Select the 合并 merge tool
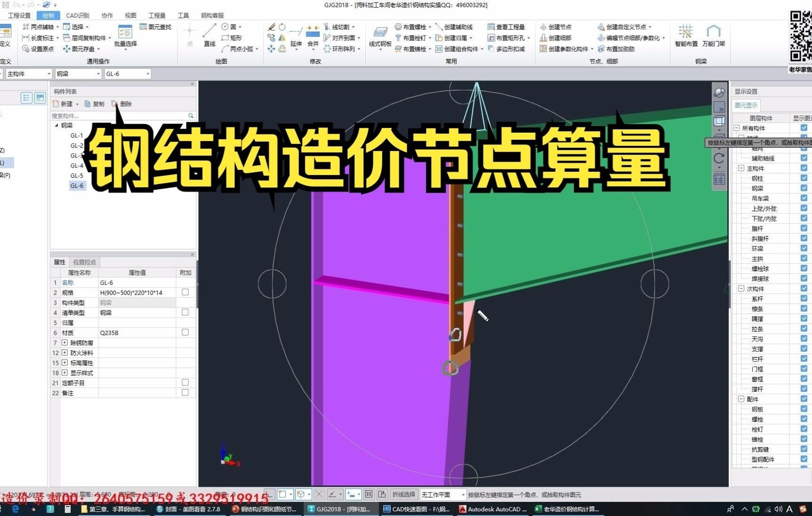The height and width of the screenshot is (516, 812). (313, 36)
